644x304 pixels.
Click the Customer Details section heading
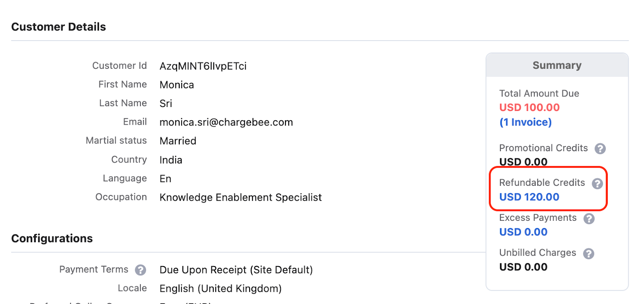pos(59,27)
